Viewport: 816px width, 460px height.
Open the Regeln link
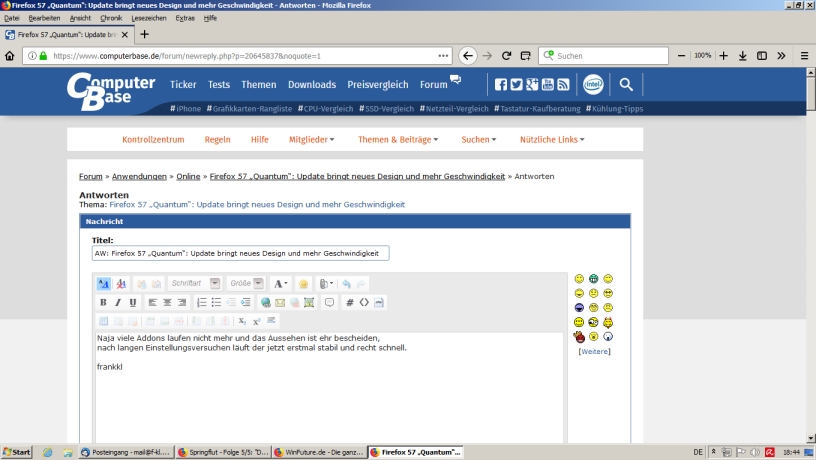coord(217,139)
